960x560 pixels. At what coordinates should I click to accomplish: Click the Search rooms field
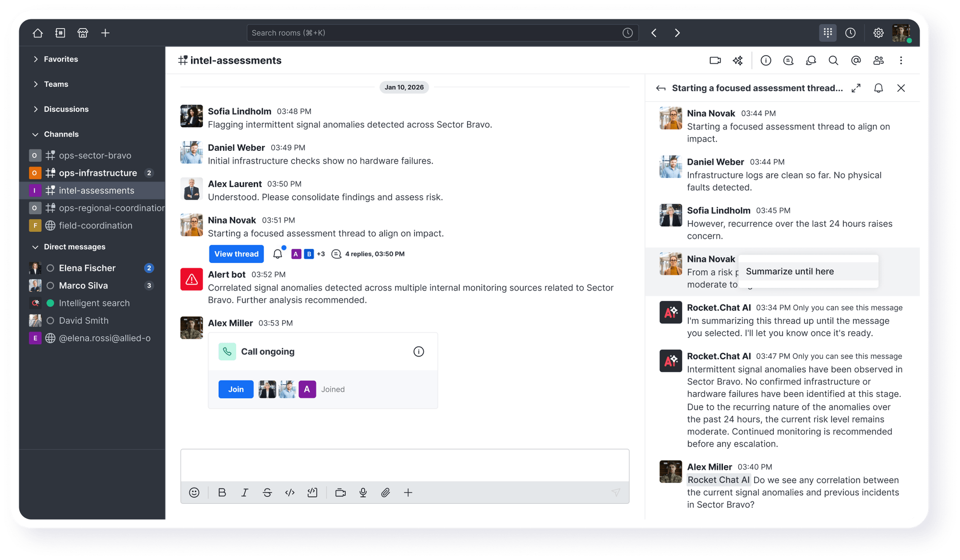click(432, 33)
